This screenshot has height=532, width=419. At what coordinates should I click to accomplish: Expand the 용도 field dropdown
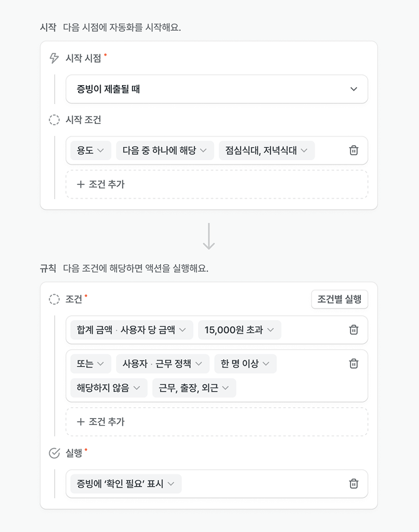91,150
